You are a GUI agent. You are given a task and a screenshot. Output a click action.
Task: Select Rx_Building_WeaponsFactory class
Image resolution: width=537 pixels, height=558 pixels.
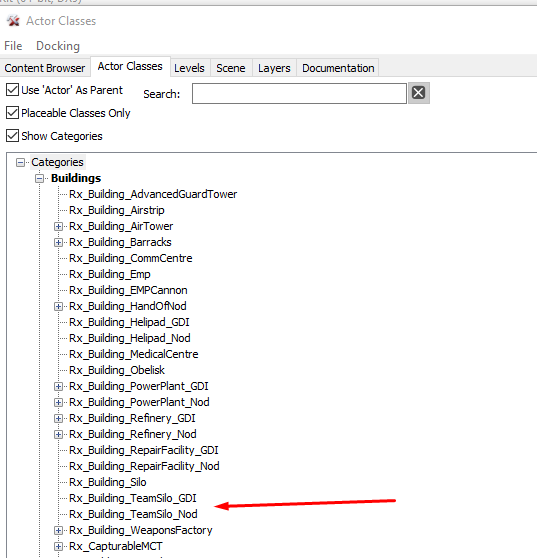(141, 531)
